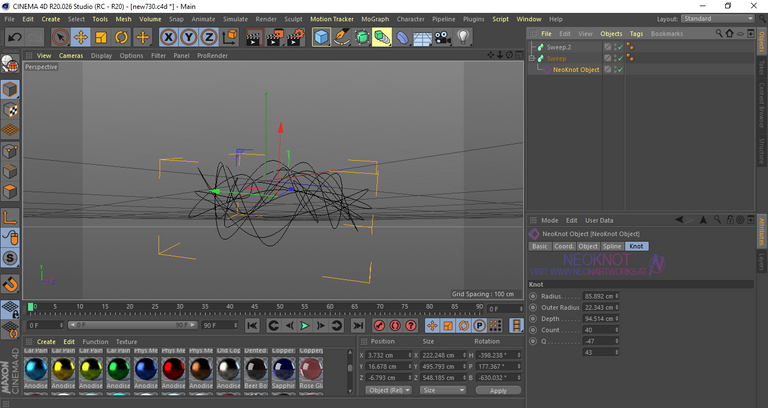This screenshot has width=768, height=408.
Task: Open the File menu
Action: 9,19
